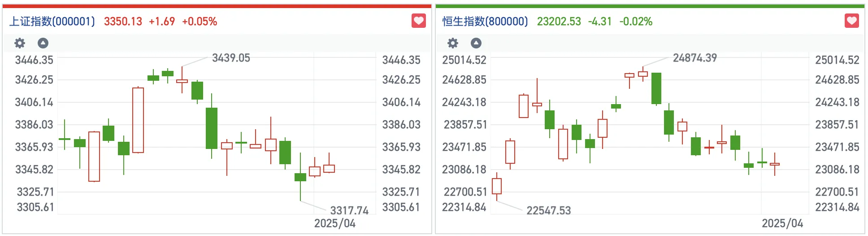Select the 3439.05 high point label
Viewport: 868px width, 236px height.
click(231, 58)
